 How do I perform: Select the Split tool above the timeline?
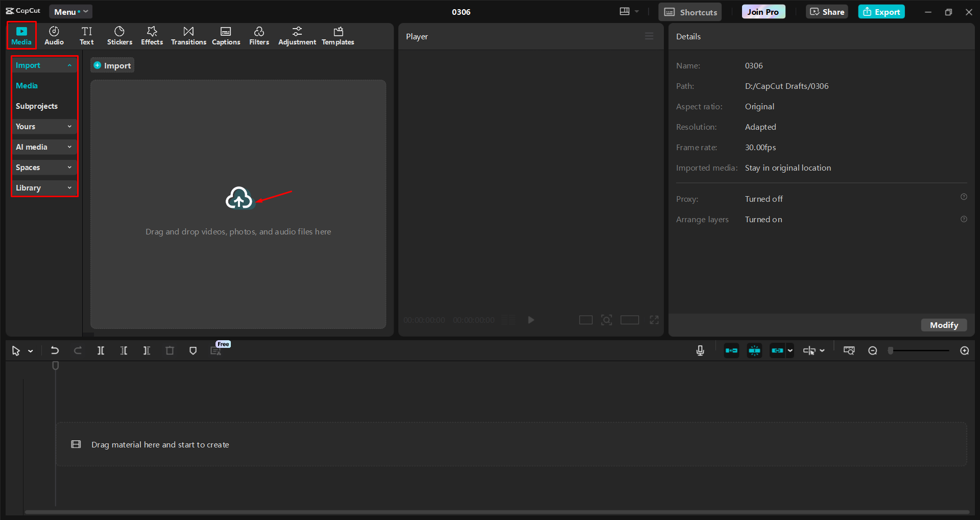[101, 350]
